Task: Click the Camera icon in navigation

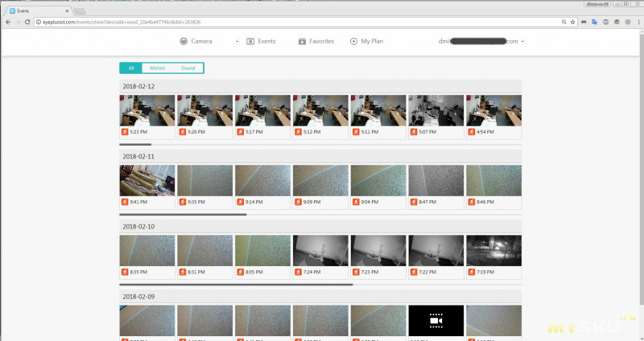Action: pyautogui.click(x=184, y=41)
